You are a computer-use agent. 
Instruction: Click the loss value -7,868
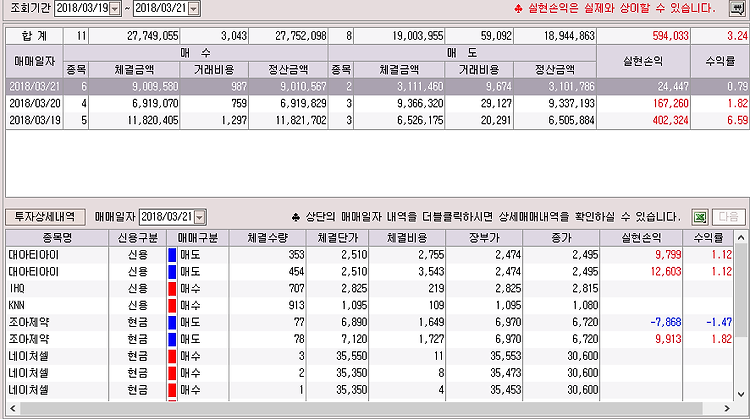click(x=666, y=322)
